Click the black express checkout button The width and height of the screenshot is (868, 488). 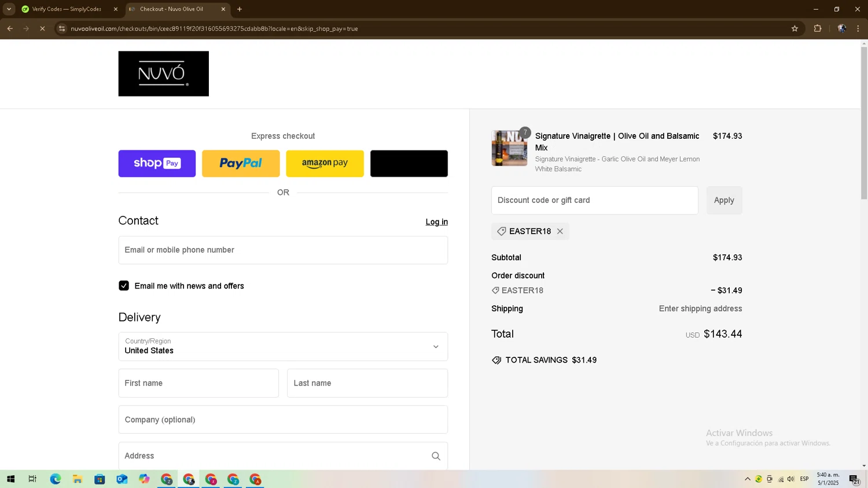pos(409,164)
